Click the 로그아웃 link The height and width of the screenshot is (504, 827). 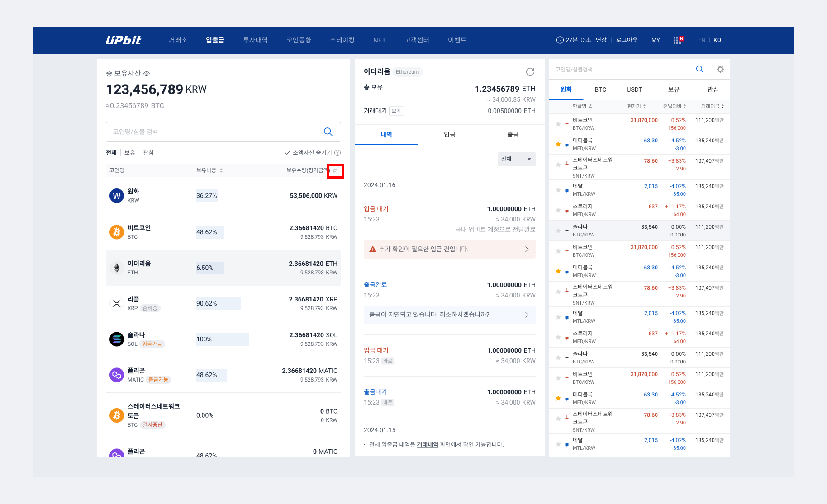pos(627,40)
